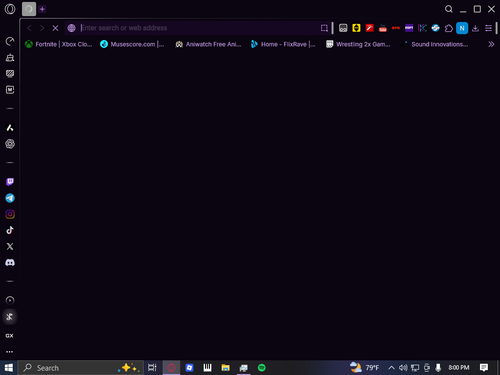Go forward to the next page
The height and width of the screenshot is (375, 500).
tap(42, 28)
